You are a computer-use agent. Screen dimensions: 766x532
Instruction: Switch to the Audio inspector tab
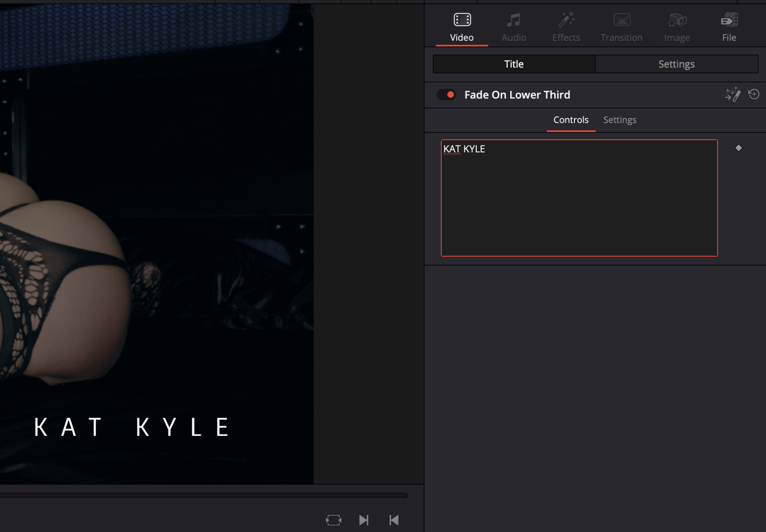point(514,27)
